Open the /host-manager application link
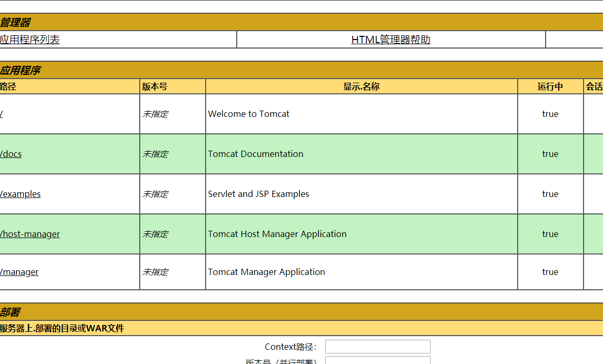 point(30,234)
